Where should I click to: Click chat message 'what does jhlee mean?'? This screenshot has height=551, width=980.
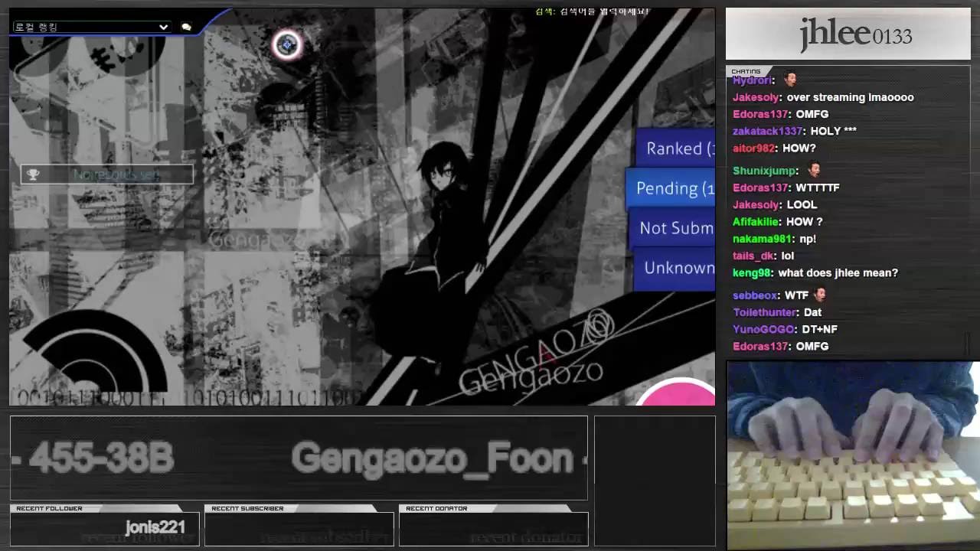[x=838, y=272]
